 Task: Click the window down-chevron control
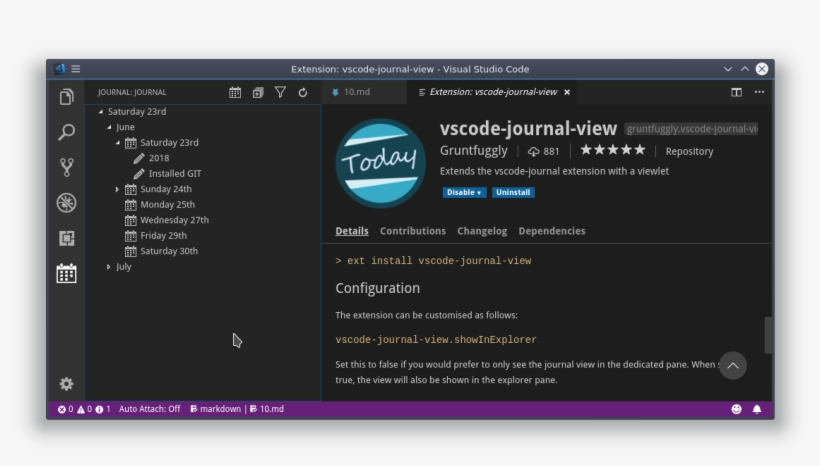[727, 69]
